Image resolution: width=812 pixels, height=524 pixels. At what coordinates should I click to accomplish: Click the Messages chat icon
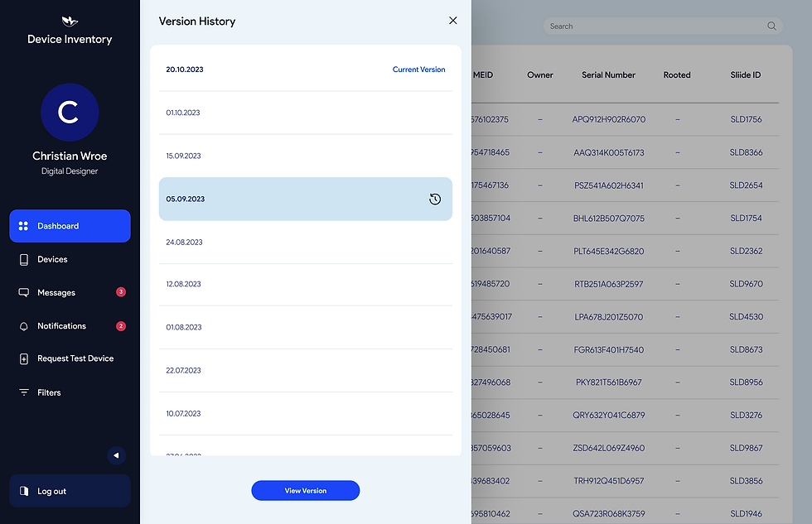(24, 293)
